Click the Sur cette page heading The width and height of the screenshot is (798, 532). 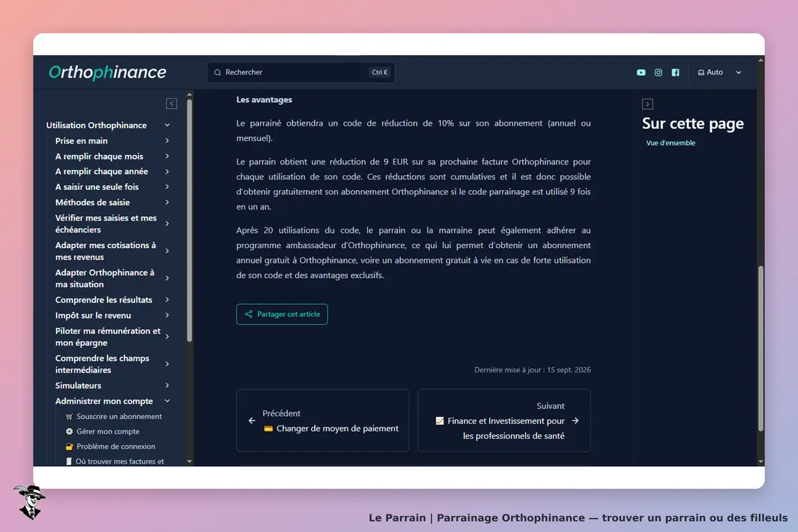pos(693,124)
